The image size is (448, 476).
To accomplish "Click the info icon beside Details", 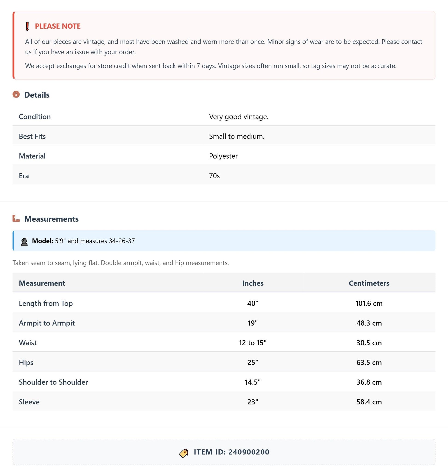I will (16, 94).
